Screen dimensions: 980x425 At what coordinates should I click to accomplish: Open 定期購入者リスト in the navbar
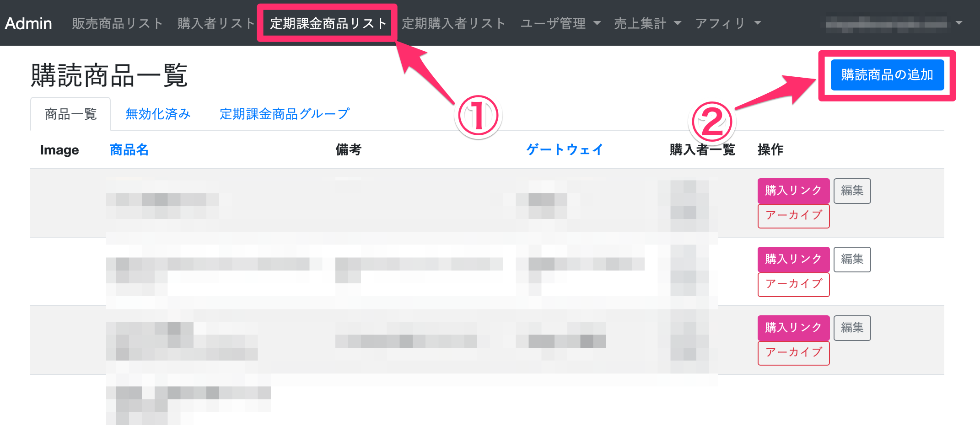[453, 23]
